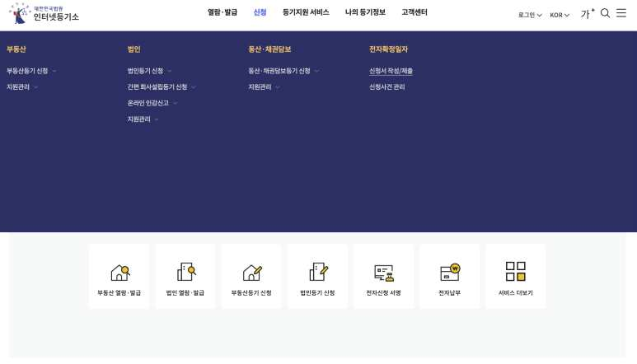Open the KOR language dropdown
This screenshot has width=637, height=364.
560,15
